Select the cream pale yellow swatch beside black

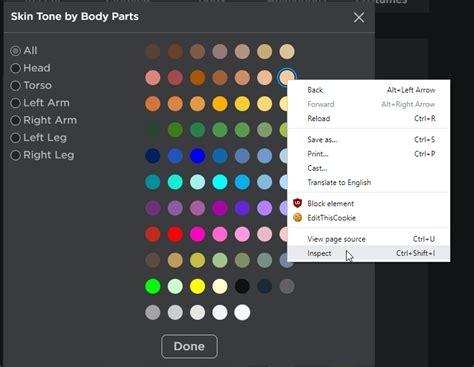pyautogui.click(x=220, y=286)
